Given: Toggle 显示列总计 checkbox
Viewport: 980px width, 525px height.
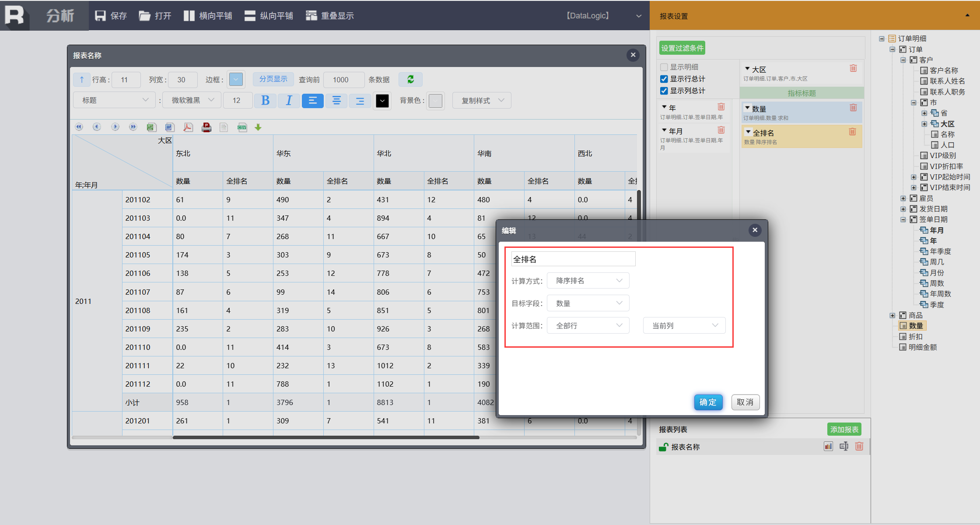Looking at the screenshot, I should click(x=664, y=91).
